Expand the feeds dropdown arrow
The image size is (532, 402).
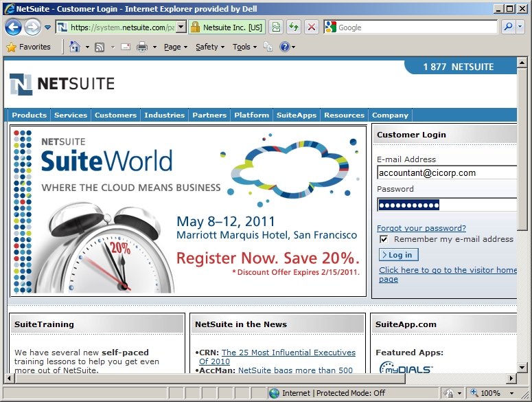[113, 47]
